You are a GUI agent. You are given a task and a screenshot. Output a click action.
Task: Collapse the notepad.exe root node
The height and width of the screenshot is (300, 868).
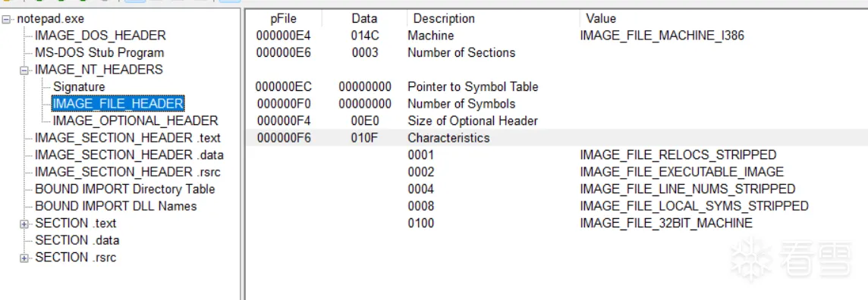(x=6, y=20)
